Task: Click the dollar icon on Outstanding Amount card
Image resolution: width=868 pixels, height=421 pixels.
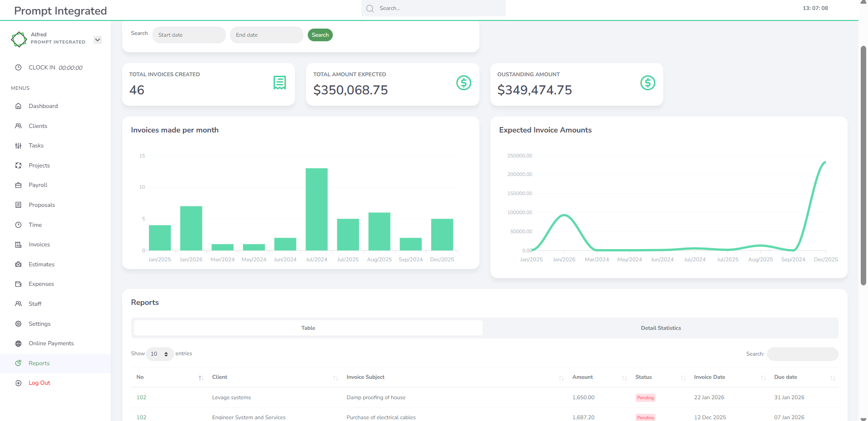Action: pyautogui.click(x=647, y=83)
